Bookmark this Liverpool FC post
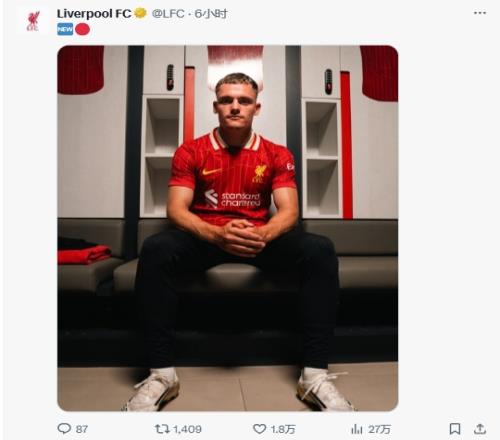This screenshot has width=500, height=440. point(455,429)
